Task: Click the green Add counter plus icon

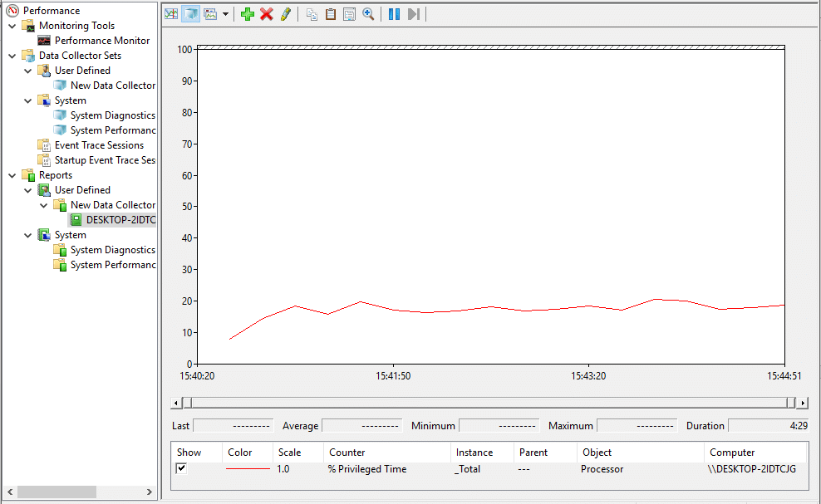Action: (x=247, y=14)
